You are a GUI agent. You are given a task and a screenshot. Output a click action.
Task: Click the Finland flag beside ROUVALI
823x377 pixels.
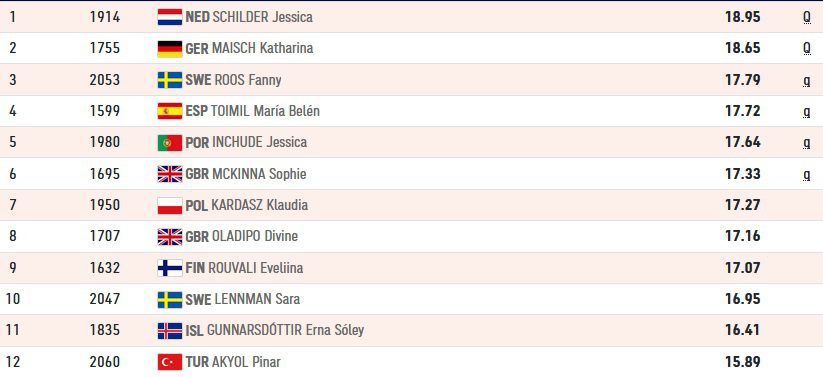(x=170, y=268)
